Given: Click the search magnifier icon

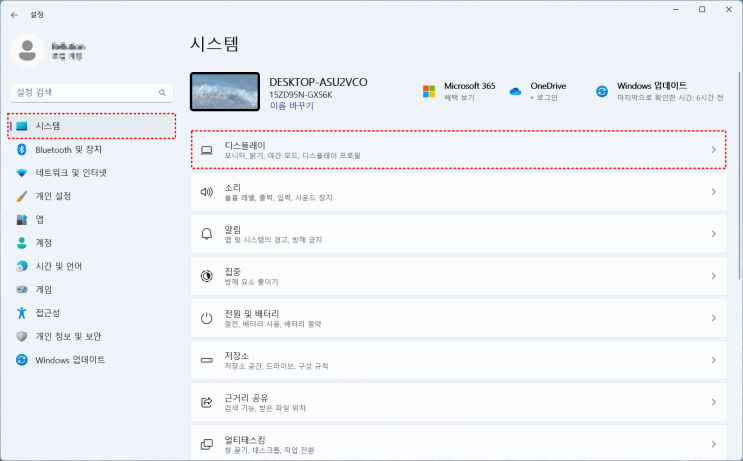Looking at the screenshot, I should point(162,93).
